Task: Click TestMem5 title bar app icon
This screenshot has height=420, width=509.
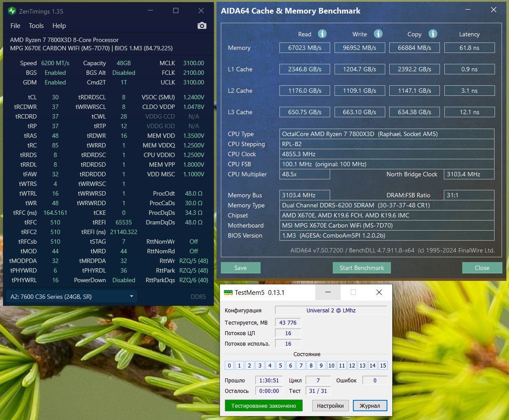Action: 228,292
